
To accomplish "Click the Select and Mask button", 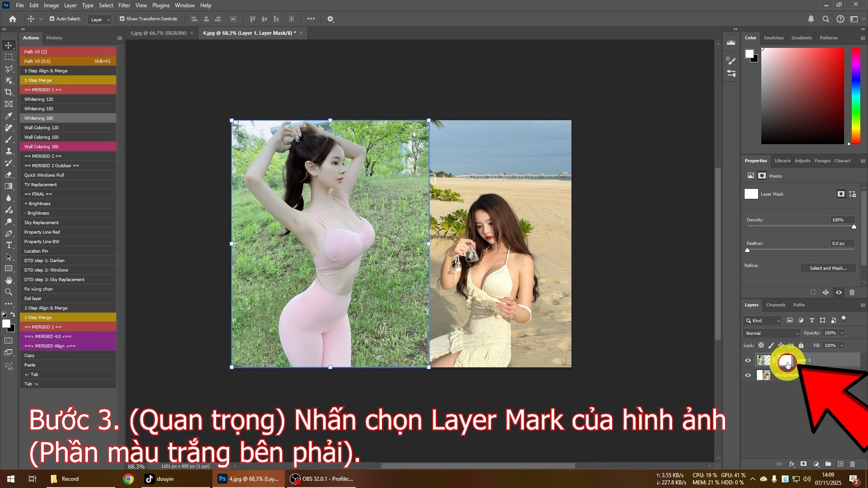I will 828,268.
